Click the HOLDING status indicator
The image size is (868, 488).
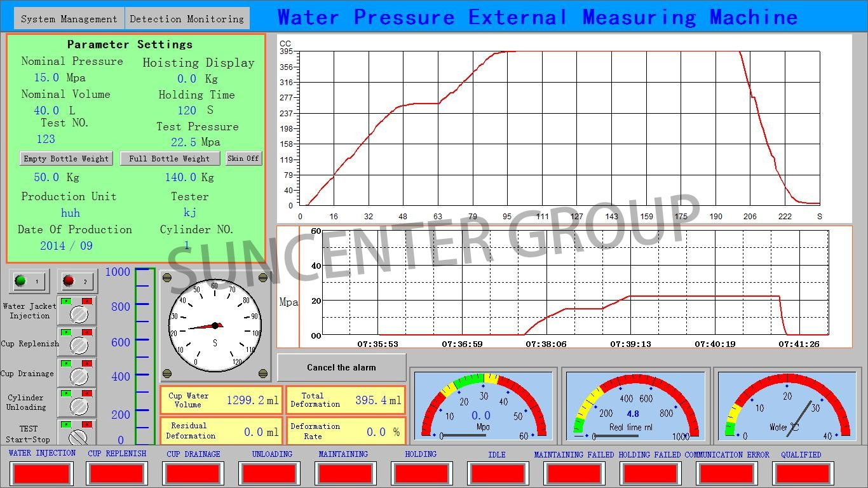coord(421,473)
